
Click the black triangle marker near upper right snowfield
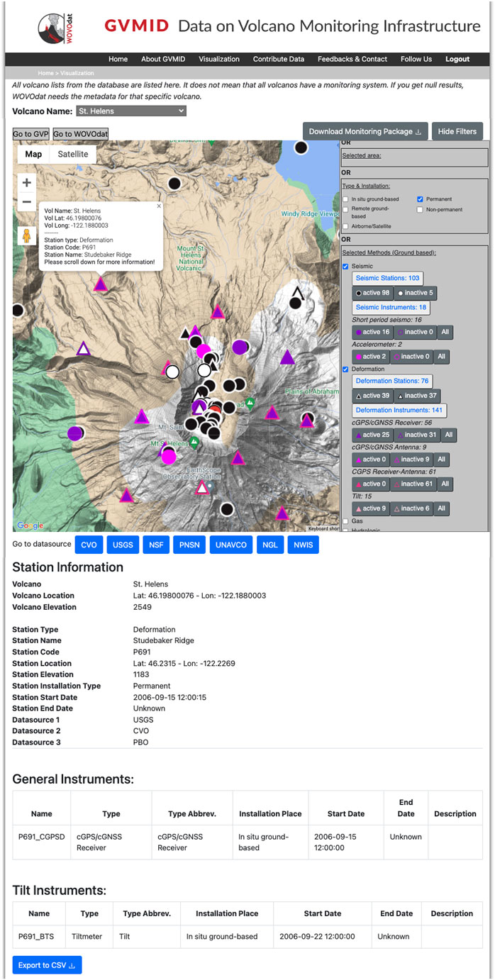point(298,291)
